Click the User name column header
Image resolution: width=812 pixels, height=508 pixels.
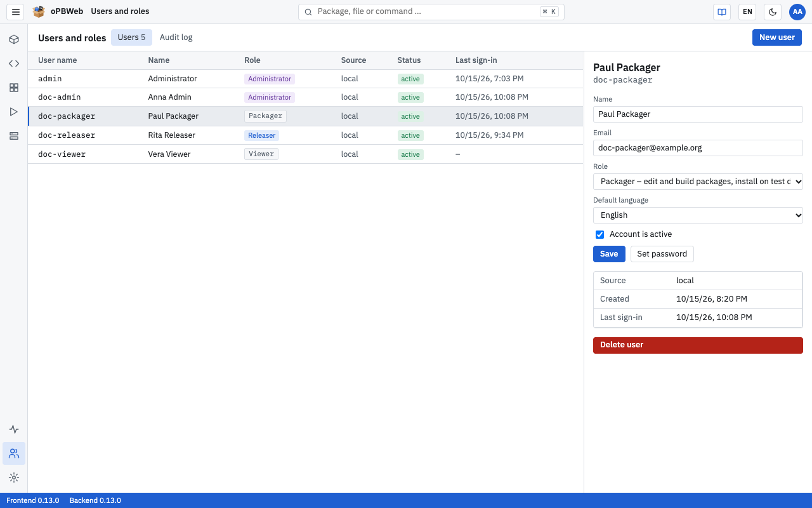point(57,60)
